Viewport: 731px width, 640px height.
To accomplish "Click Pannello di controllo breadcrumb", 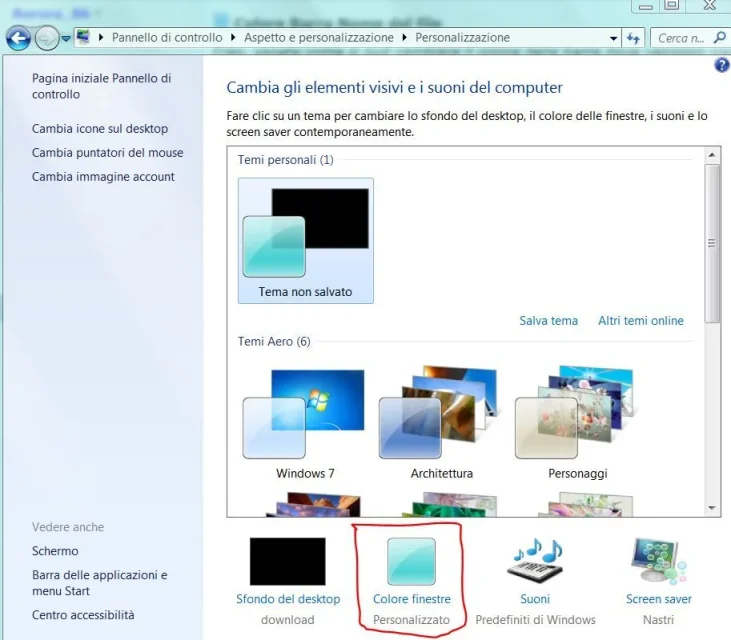I will [167, 37].
